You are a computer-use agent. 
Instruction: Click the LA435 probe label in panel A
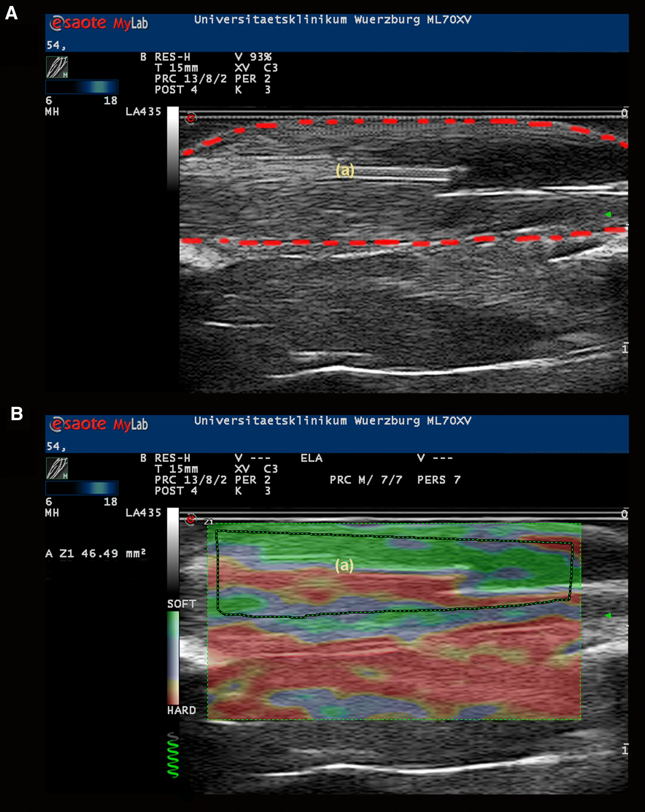pos(144,112)
